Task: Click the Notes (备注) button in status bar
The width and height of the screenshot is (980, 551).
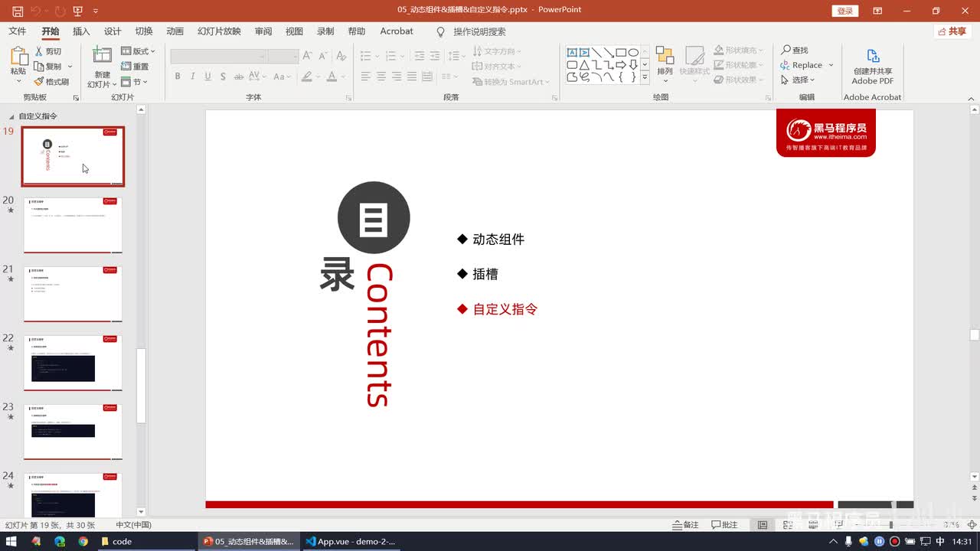Action: (x=685, y=524)
